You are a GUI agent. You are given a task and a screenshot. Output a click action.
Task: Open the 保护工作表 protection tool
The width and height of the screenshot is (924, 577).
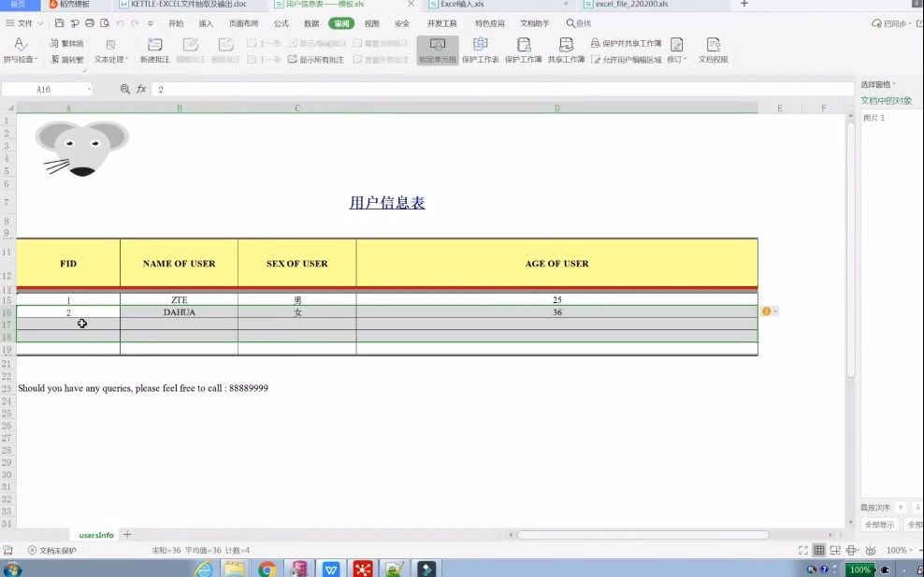480,51
